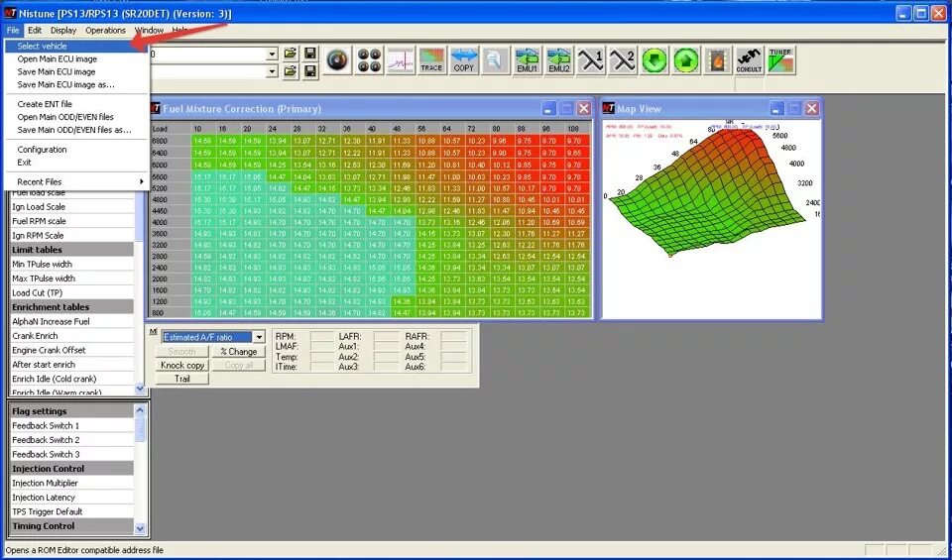Save using the top-row floppy disk icon
This screenshot has width=952, height=560.
click(310, 54)
